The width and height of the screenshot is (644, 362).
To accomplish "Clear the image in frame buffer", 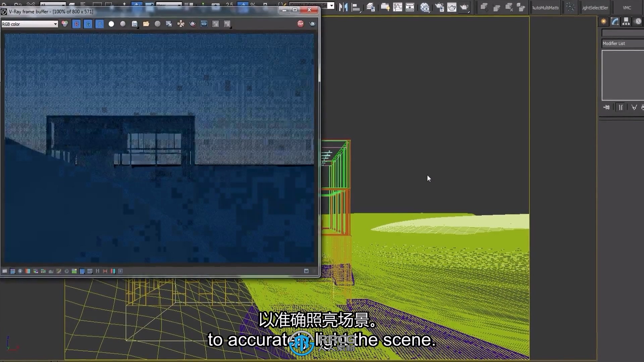I will pos(158,24).
